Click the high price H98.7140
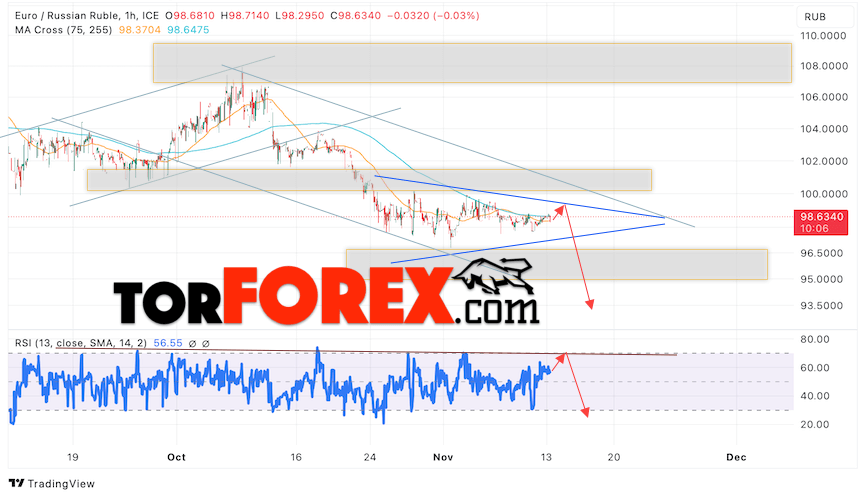The height and width of the screenshot is (498, 866). point(245,16)
